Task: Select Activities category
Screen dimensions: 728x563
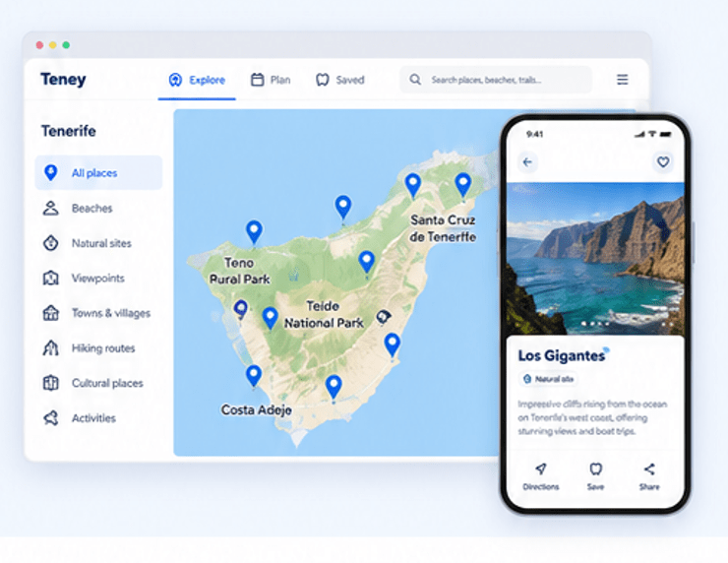Action: tap(98, 418)
